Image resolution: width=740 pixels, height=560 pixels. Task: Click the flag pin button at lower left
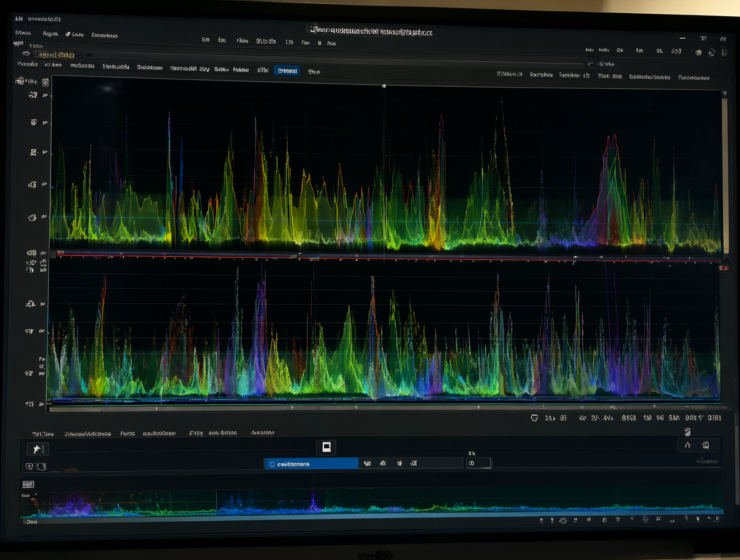[37, 449]
